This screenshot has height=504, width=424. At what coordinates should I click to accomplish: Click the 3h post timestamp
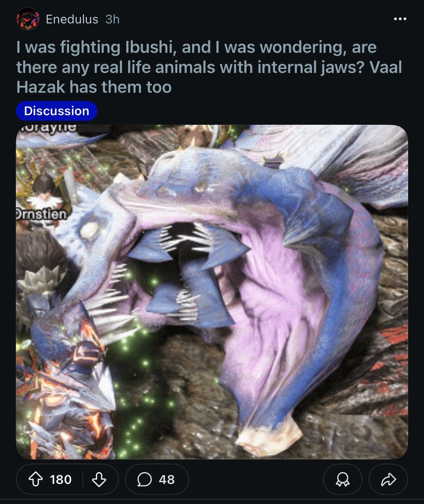click(x=112, y=19)
